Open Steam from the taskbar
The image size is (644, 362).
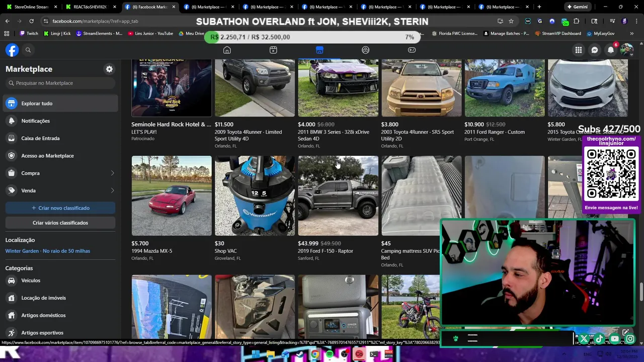tap(300, 354)
